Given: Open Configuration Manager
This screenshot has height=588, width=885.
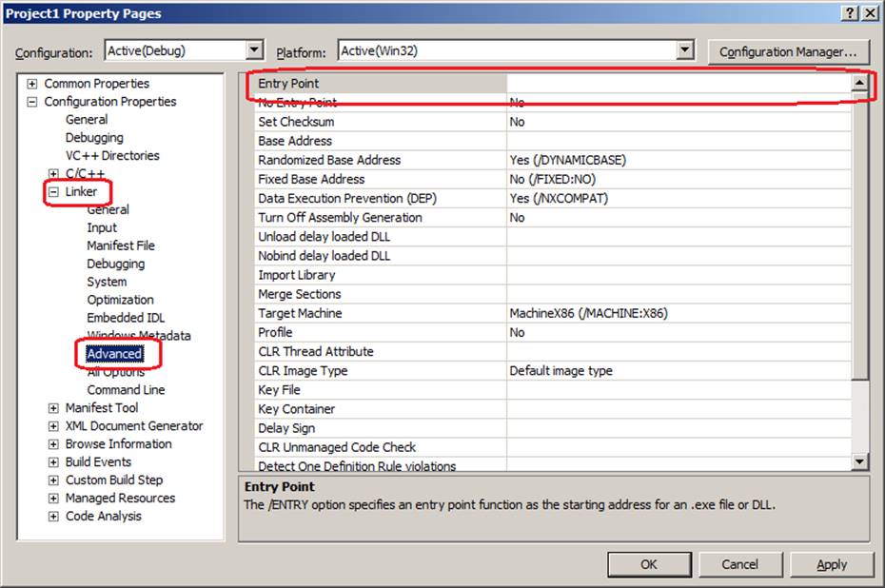Looking at the screenshot, I should tap(788, 51).
